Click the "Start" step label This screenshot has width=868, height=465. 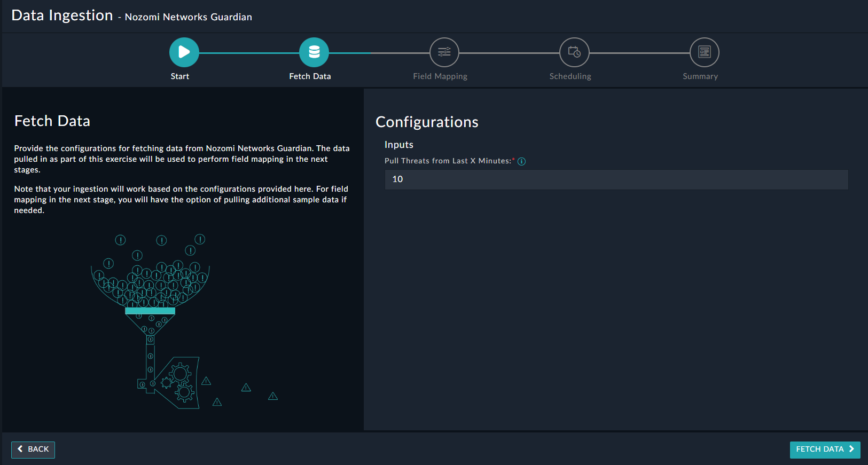point(180,76)
